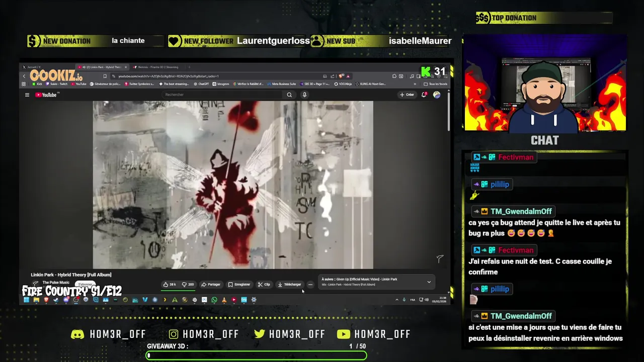Click the giveaway 3D progress bar

point(257,355)
